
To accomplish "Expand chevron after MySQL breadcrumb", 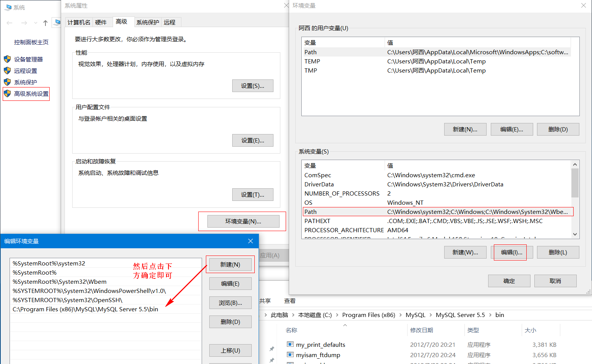I will pyautogui.click(x=430, y=315).
